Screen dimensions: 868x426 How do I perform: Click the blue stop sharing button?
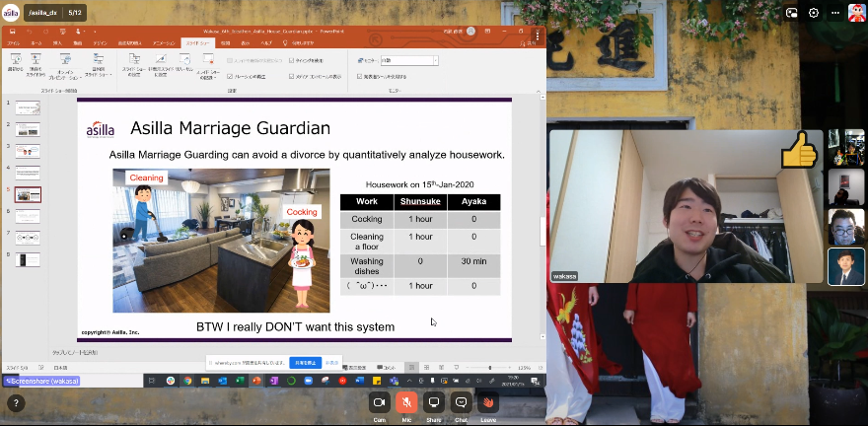[x=305, y=363]
